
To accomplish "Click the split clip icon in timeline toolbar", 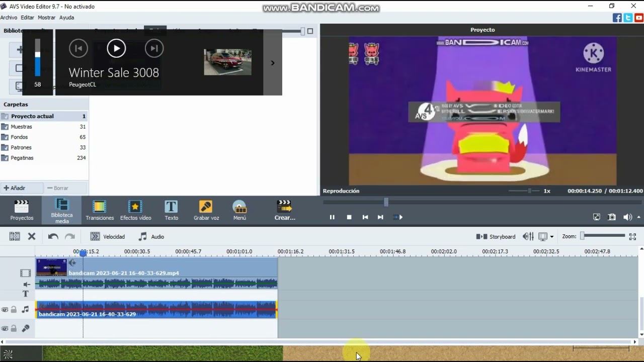I will pyautogui.click(x=15, y=236).
